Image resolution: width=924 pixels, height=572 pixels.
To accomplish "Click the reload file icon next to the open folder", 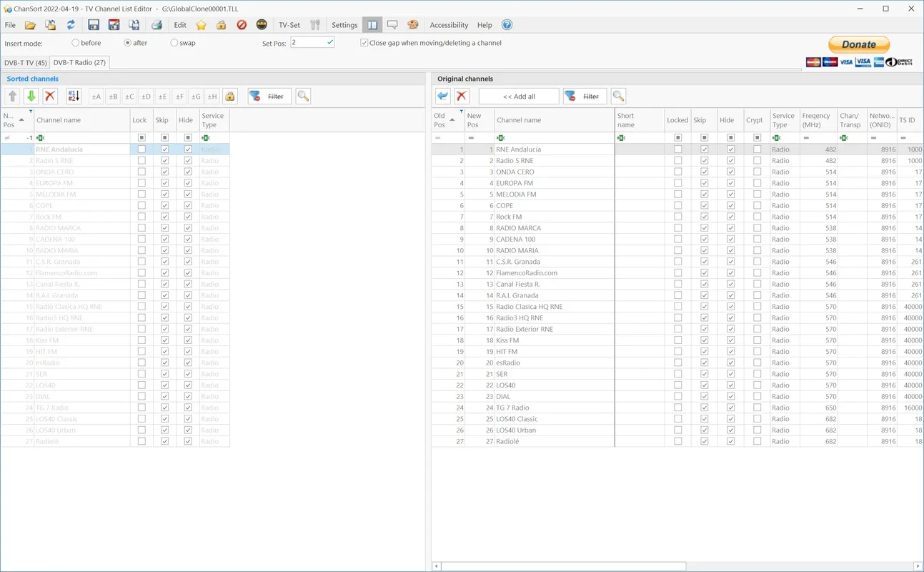I will tap(51, 25).
